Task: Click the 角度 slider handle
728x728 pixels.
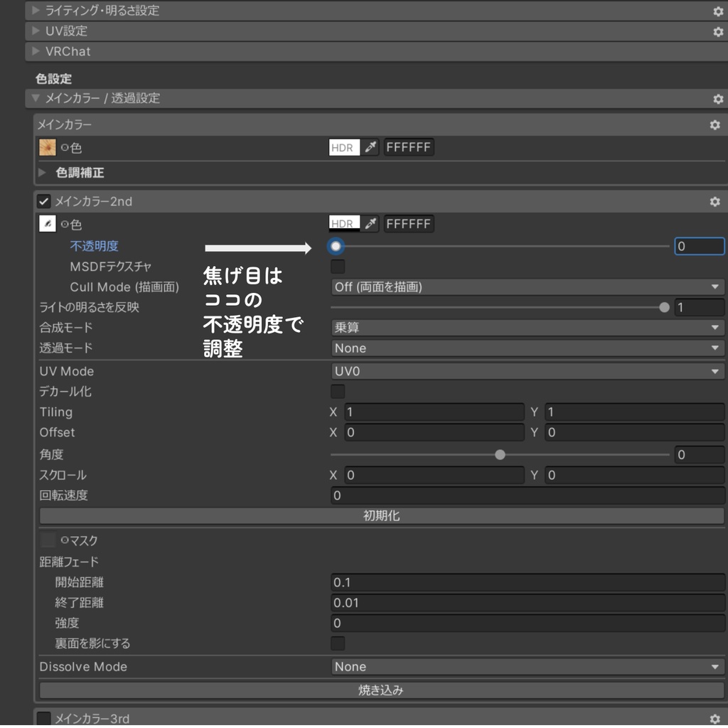Action: 500,454
